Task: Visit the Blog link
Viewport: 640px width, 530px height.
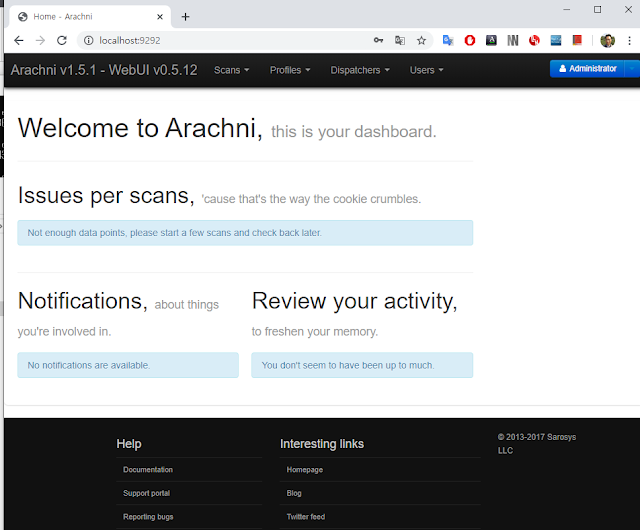Action: [294, 493]
